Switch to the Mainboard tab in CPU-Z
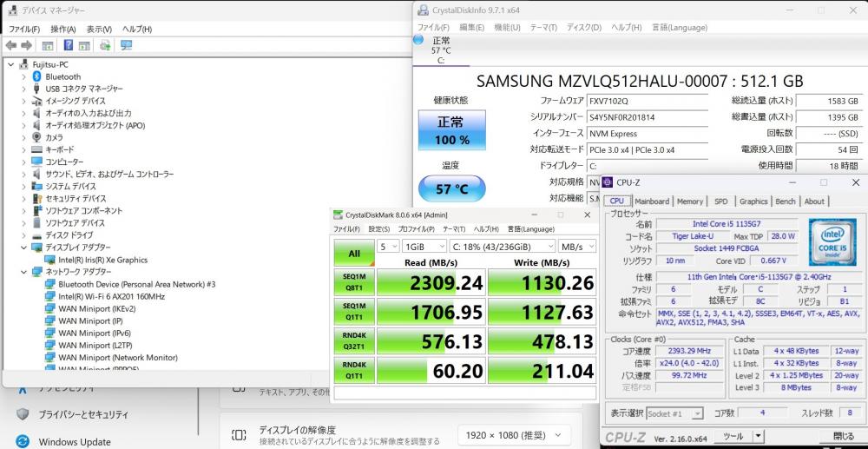The width and height of the screenshot is (868, 449). [x=652, y=201]
